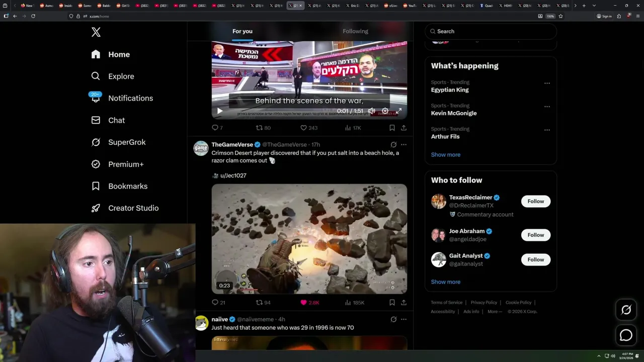Open more options for Kevin McGonigle trend
Viewport: 644px width, 362px height.
(x=547, y=107)
